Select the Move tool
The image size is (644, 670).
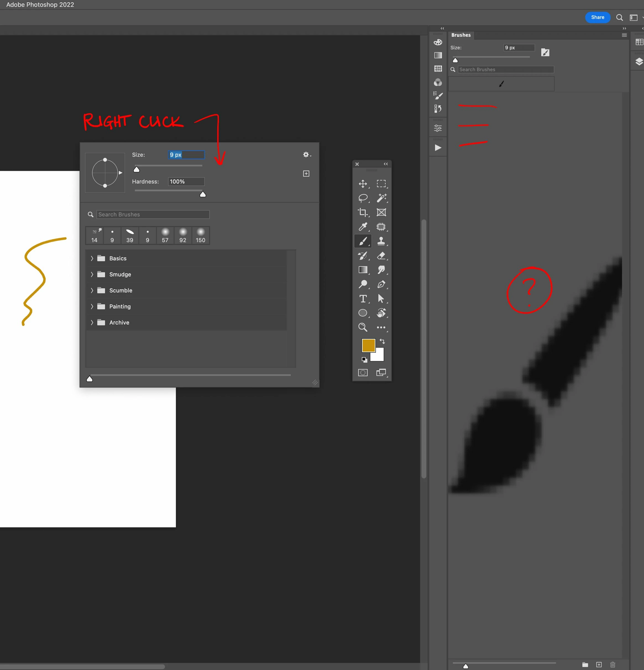pyautogui.click(x=363, y=184)
